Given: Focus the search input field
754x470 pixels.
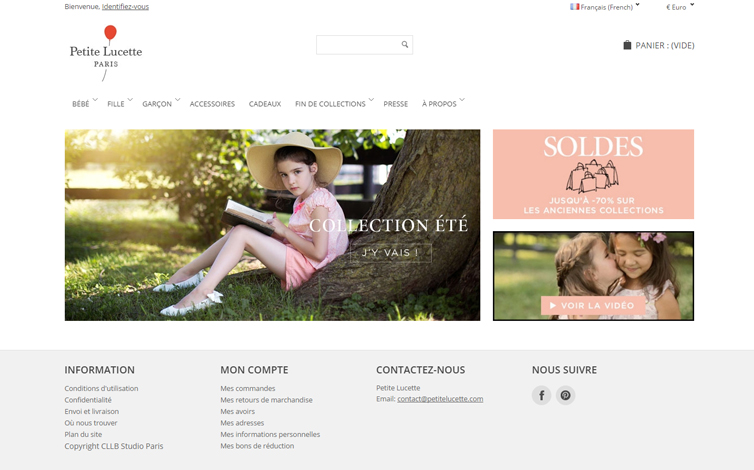Looking at the screenshot, I should 358,45.
